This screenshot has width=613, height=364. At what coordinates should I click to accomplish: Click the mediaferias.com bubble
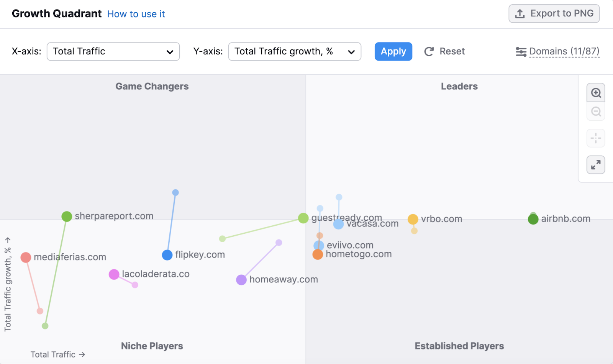click(x=26, y=257)
